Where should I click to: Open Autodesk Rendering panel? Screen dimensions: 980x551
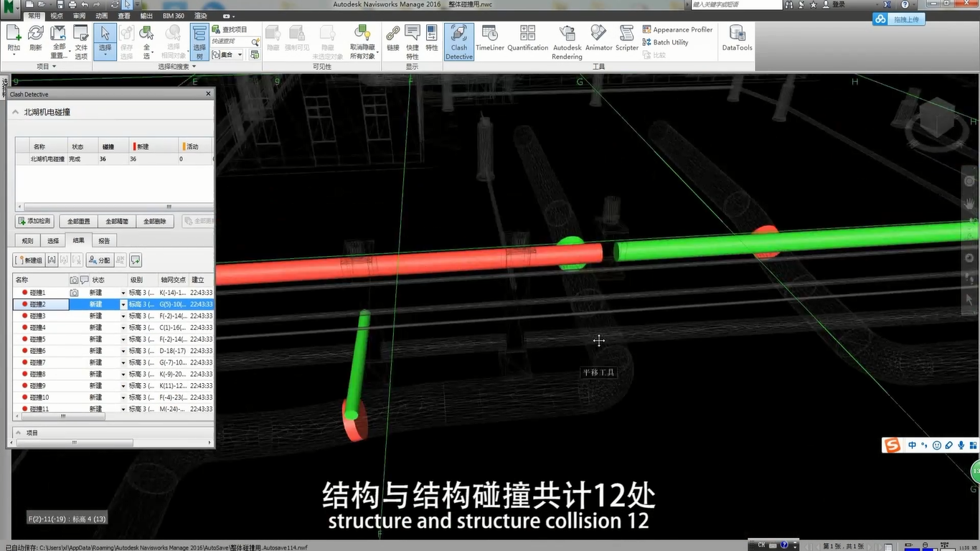(x=567, y=42)
